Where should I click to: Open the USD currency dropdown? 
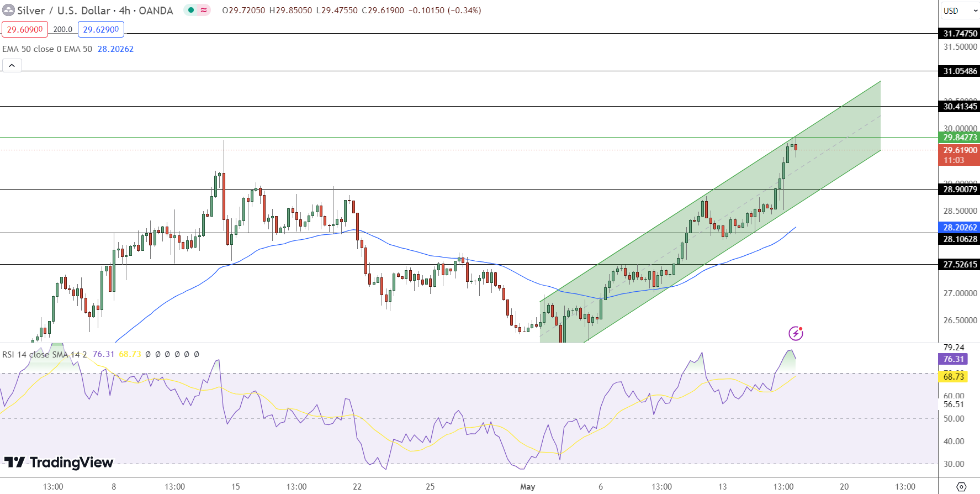click(x=960, y=10)
